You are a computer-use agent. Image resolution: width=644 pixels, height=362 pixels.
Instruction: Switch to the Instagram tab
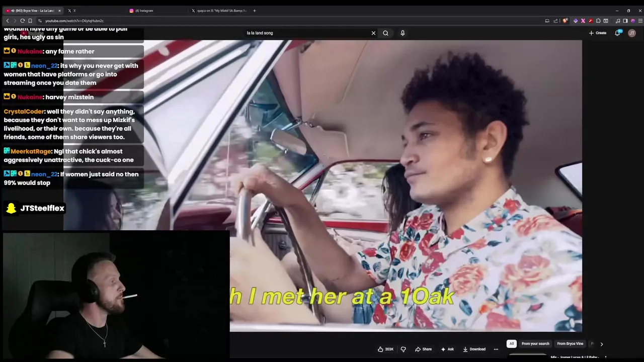156,11
